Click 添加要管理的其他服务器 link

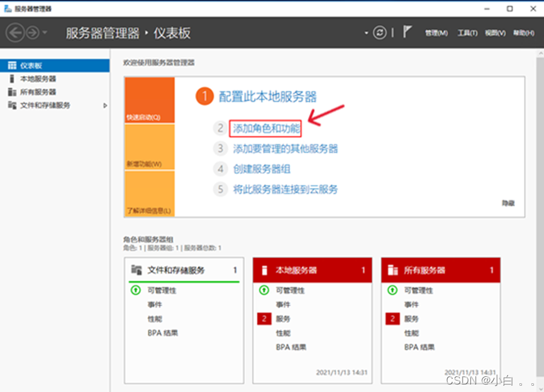coord(285,149)
